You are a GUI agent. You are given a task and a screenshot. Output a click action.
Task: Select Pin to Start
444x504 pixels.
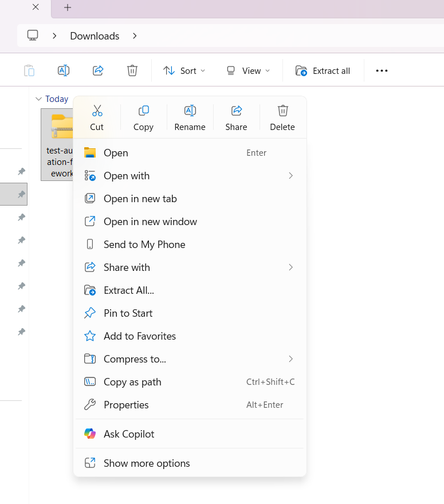[190, 313]
